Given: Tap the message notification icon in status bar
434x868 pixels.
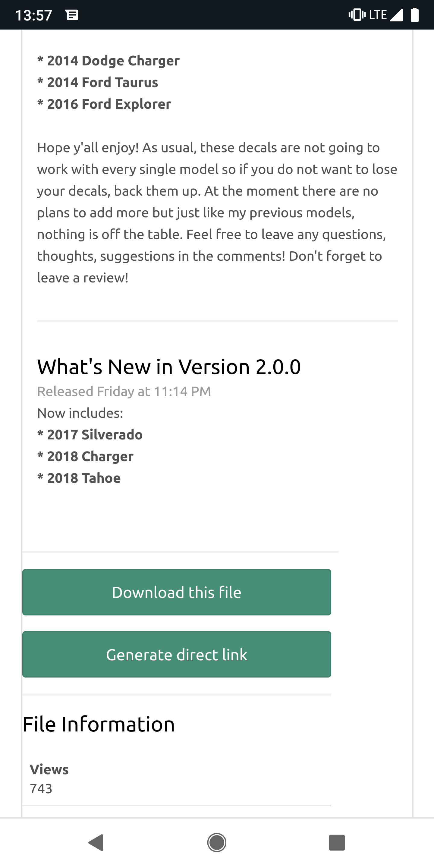Looking at the screenshot, I should point(72,15).
